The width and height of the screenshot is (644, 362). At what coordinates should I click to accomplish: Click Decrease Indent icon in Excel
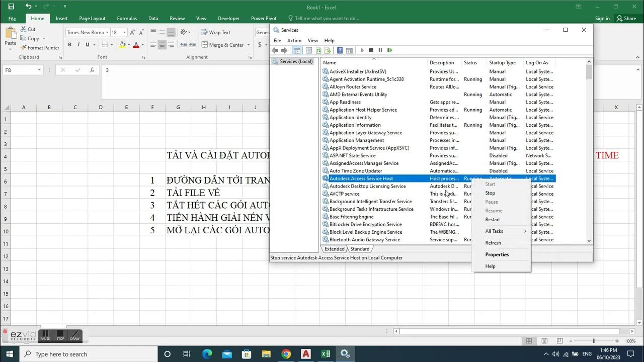[184, 45]
